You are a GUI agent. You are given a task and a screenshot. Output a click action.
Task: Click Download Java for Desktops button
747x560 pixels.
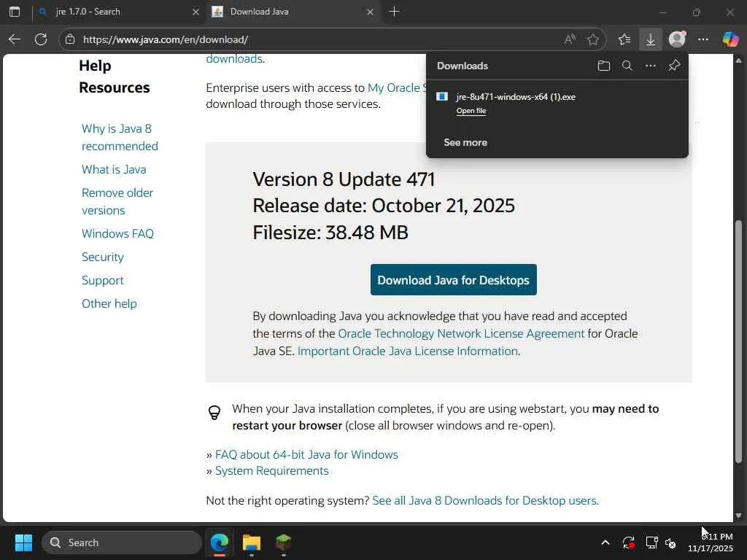point(454,280)
